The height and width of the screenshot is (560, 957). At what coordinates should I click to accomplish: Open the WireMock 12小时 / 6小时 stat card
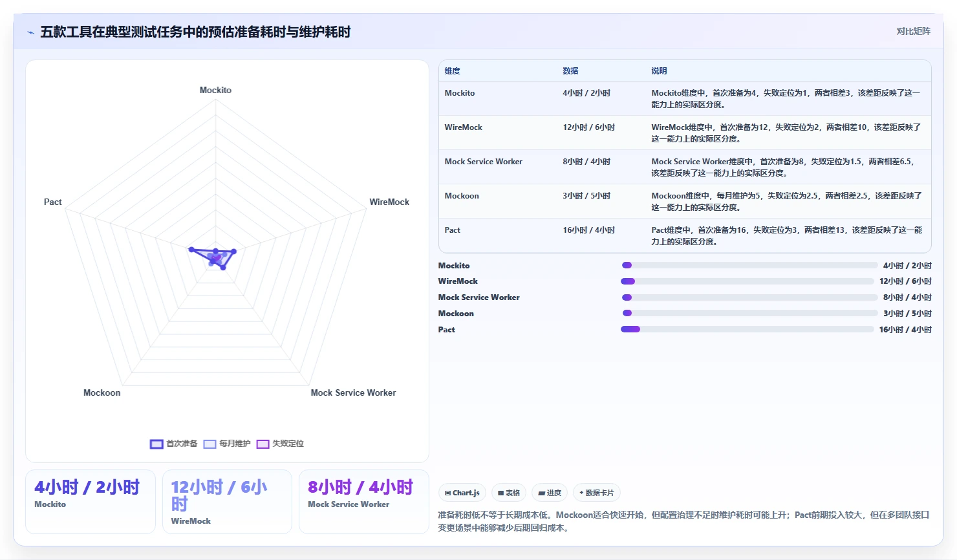(x=227, y=502)
